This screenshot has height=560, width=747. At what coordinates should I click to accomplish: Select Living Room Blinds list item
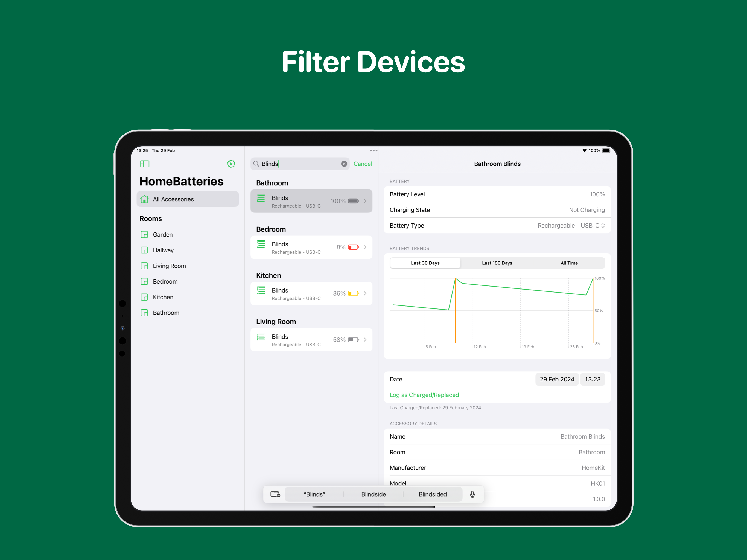[x=312, y=340]
